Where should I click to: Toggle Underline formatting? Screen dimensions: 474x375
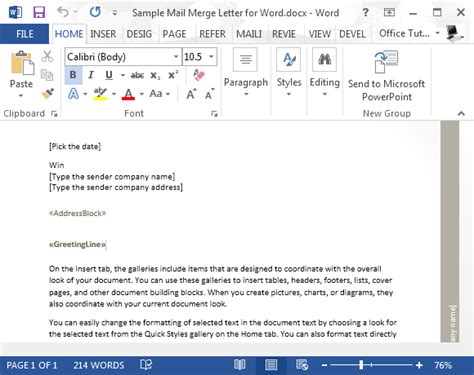pyautogui.click(x=109, y=75)
